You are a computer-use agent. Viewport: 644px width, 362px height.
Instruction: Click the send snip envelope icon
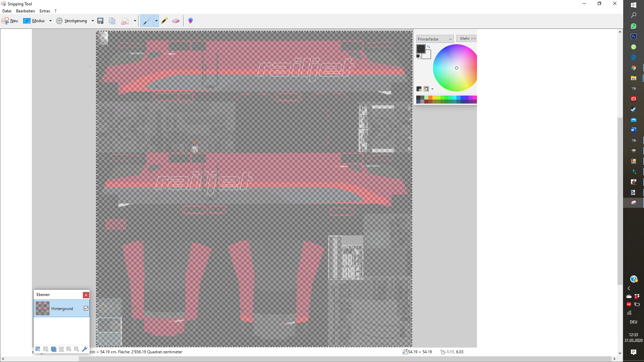tap(125, 21)
